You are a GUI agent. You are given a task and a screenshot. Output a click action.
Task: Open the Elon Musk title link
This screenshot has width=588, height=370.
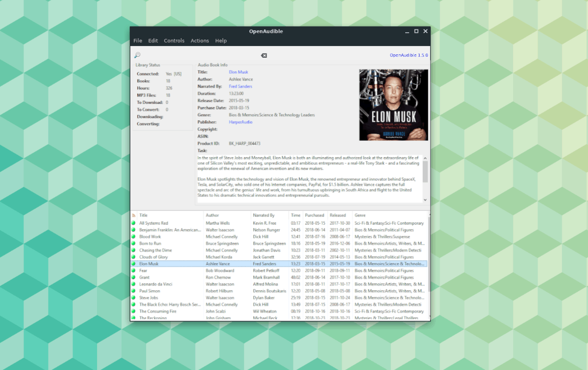tap(239, 72)
